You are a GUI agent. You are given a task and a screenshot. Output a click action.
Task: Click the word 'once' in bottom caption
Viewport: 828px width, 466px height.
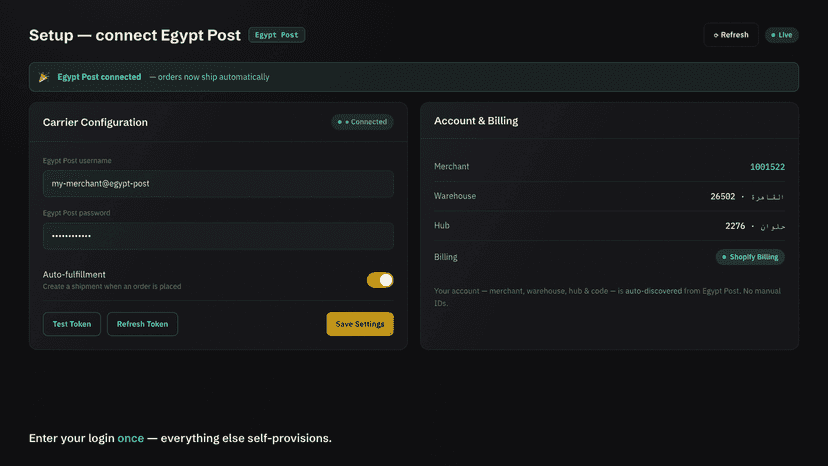pos(130,439)
